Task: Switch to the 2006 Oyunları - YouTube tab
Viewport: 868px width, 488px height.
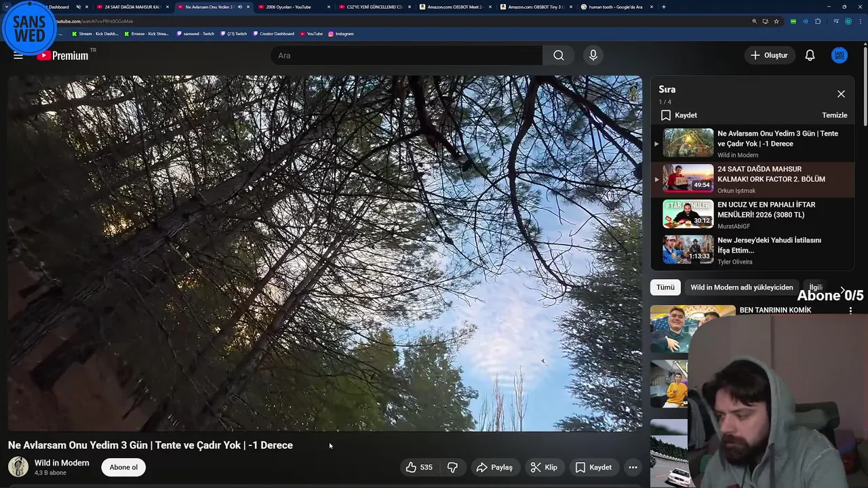Action: 288,7
